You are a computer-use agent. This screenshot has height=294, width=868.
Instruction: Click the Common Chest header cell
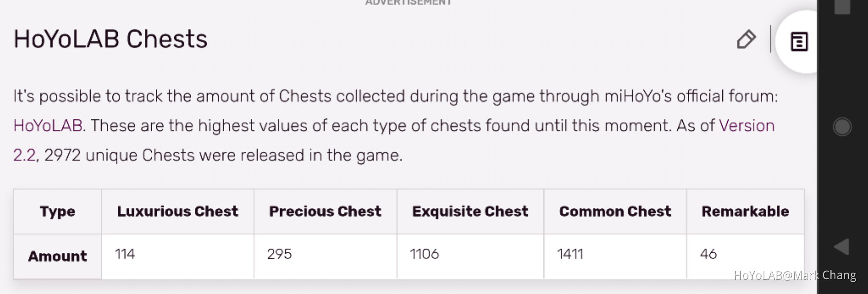pyautogui.click(x=615, y=211)
